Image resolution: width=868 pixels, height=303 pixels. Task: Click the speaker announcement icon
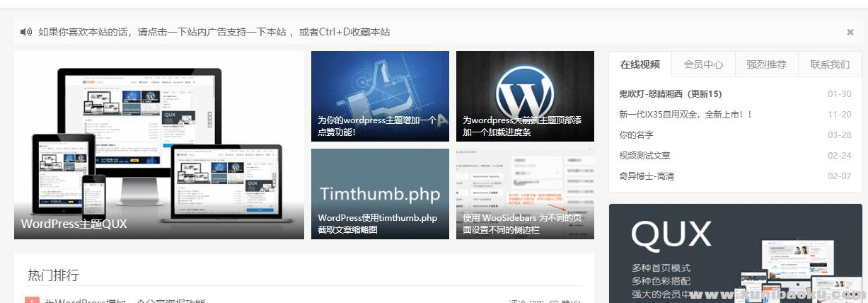(x=26, y=32)
